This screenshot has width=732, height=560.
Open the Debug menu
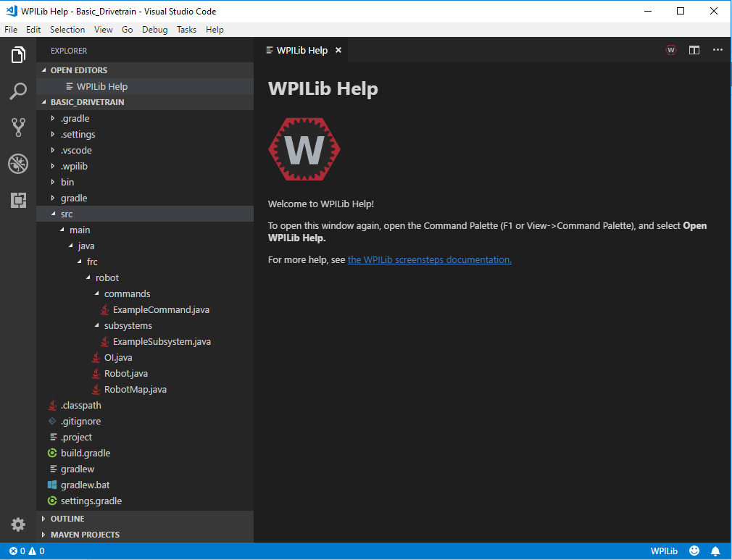pos(154,30)
